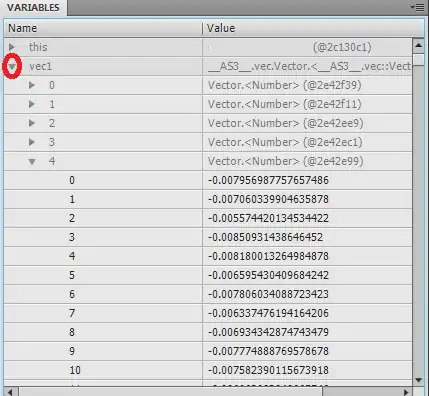Select index 8 in the Name column
429x396 pixels.
click(x=72, y=332)
